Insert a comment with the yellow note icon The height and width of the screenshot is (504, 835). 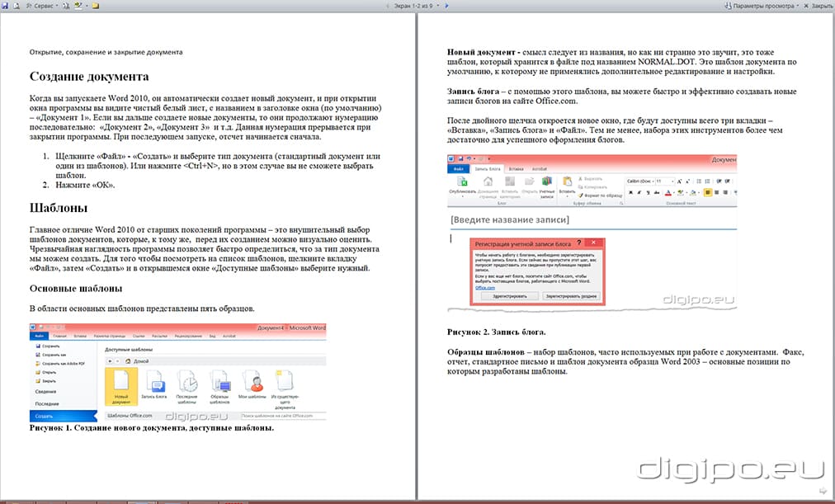(x=96, y=5)
